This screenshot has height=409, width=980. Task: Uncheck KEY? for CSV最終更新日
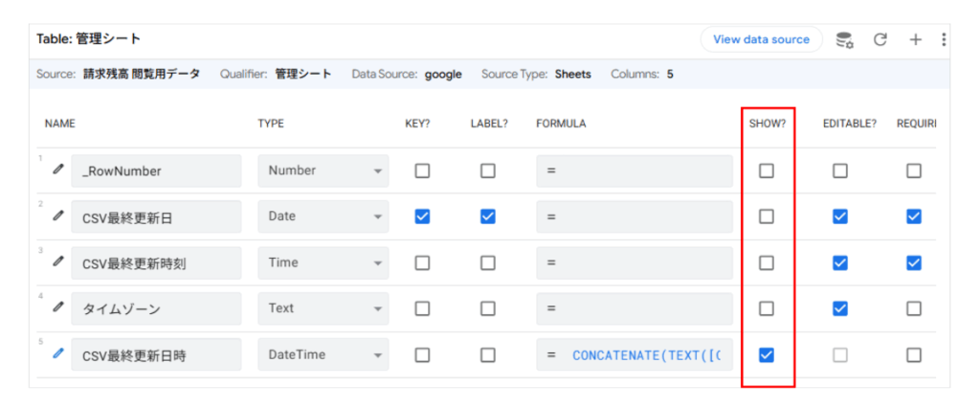pyautogui.click(x=422, y=216)
